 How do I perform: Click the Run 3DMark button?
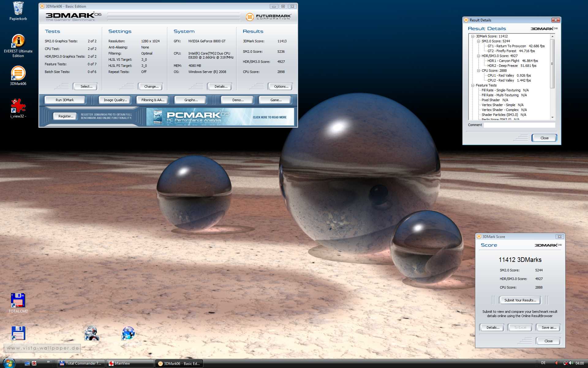[65, 100]
